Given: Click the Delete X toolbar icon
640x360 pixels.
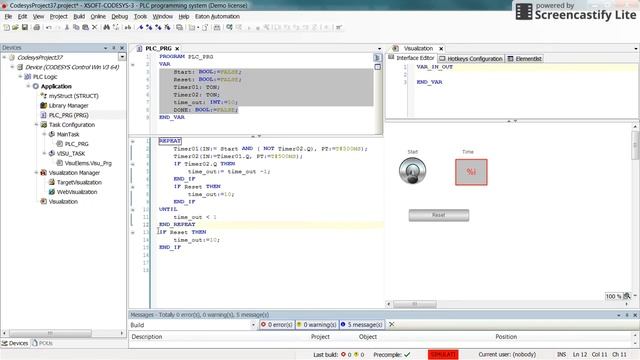Looking at the screenshot, I should coord(94,27).
